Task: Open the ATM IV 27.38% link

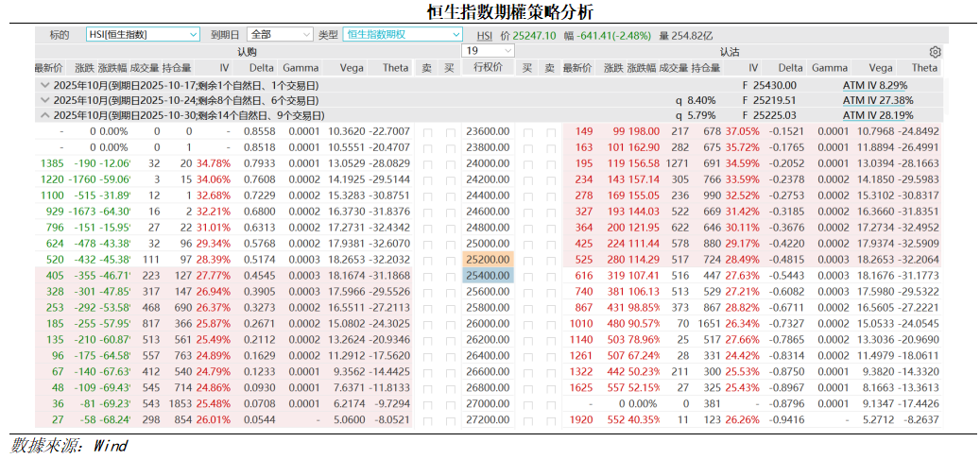Action: [878, 100]
